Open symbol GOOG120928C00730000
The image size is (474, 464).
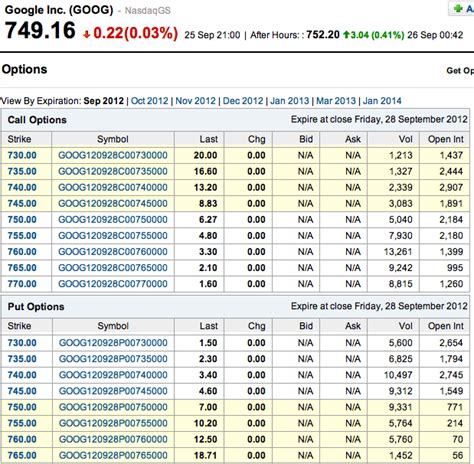click(x=113, y=155)
